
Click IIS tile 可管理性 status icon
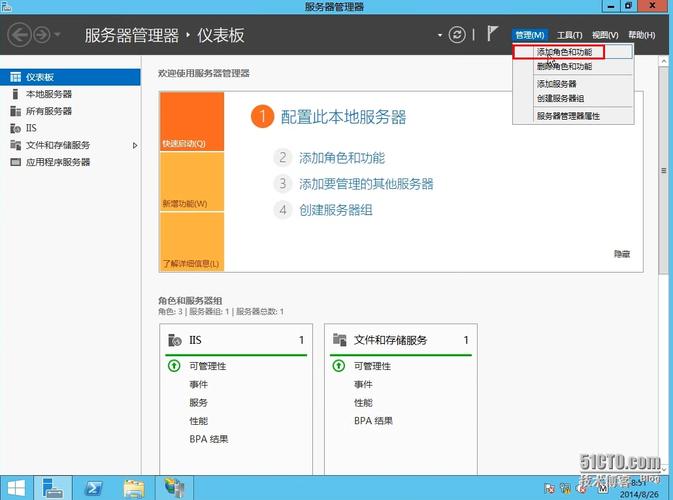point(174,366)
